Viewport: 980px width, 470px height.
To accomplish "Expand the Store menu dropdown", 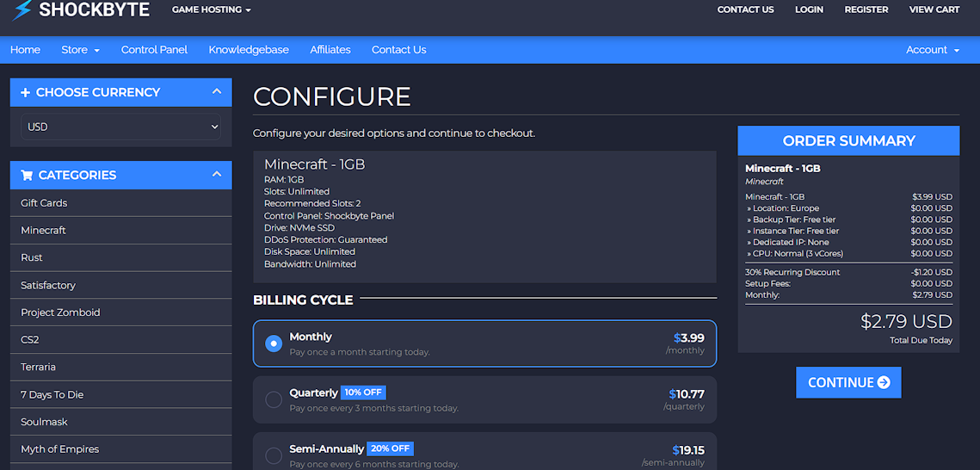I will pyautogui.click(x=81, y=50).
